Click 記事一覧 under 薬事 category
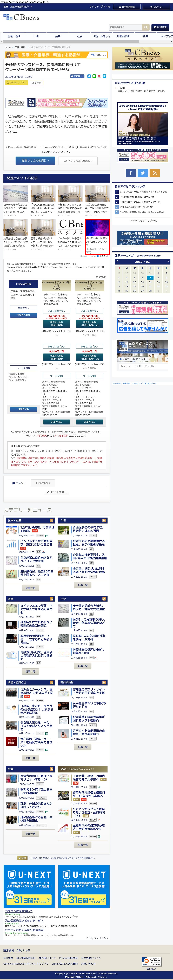 30,672
